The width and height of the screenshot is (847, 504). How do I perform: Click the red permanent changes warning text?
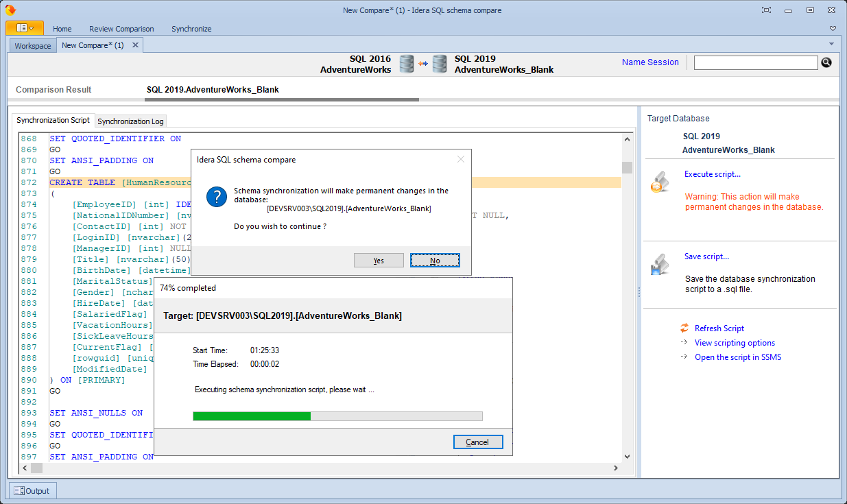point(754,202)
